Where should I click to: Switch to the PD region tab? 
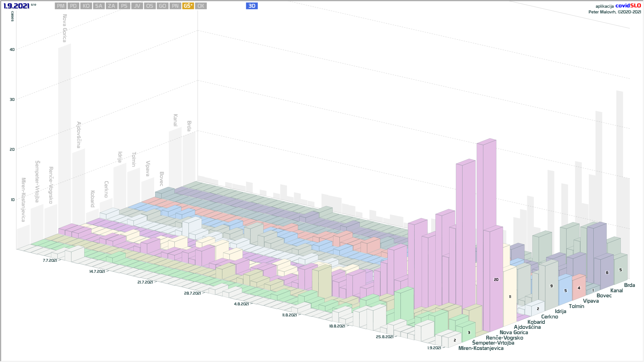tap(73, 6)
